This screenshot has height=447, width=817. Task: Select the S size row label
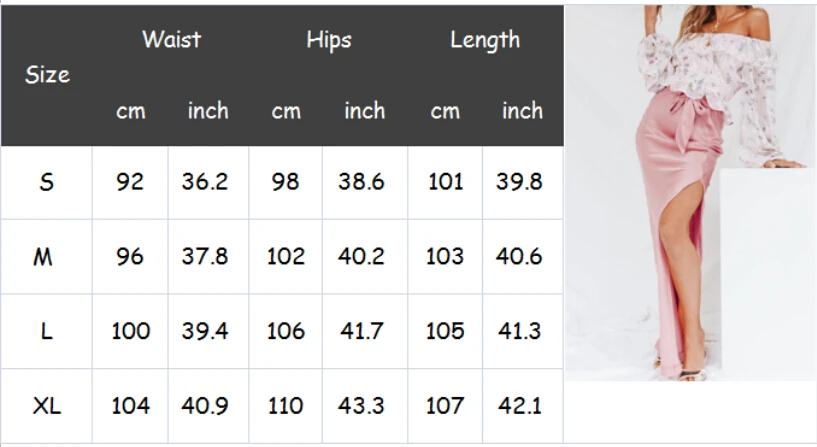click(x=46, y=182)
